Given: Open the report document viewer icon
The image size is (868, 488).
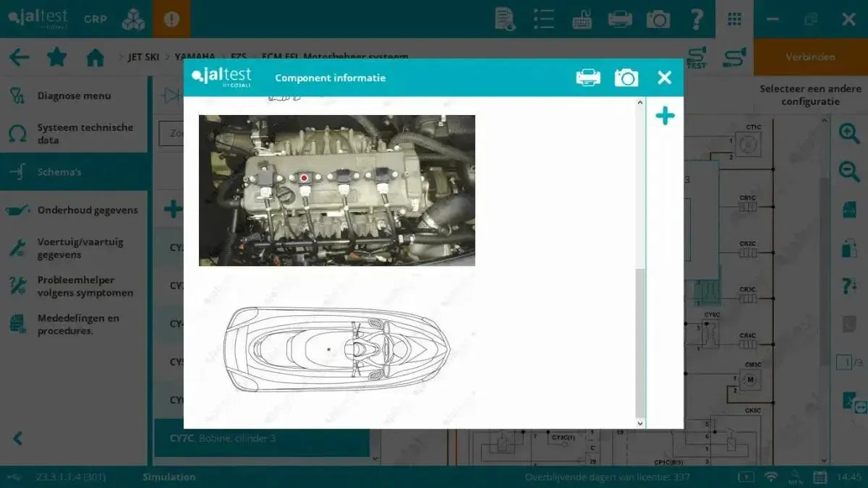Looking at the screenshot, I should 504,20.
